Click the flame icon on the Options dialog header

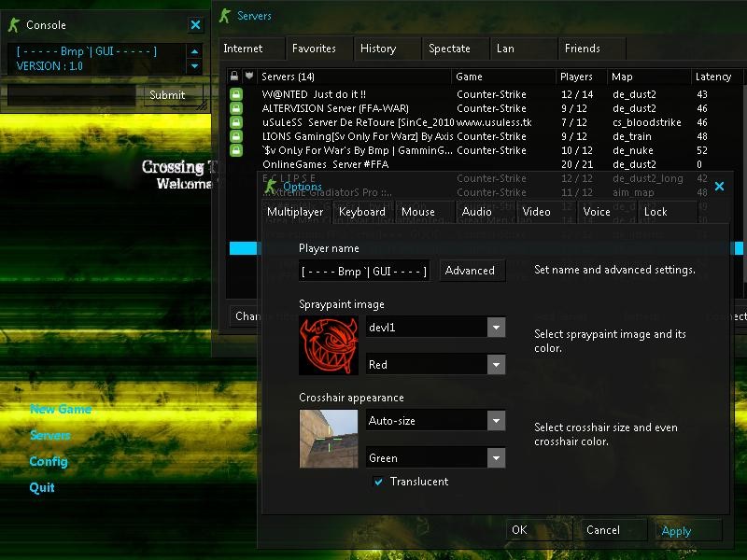coord(271,187)
